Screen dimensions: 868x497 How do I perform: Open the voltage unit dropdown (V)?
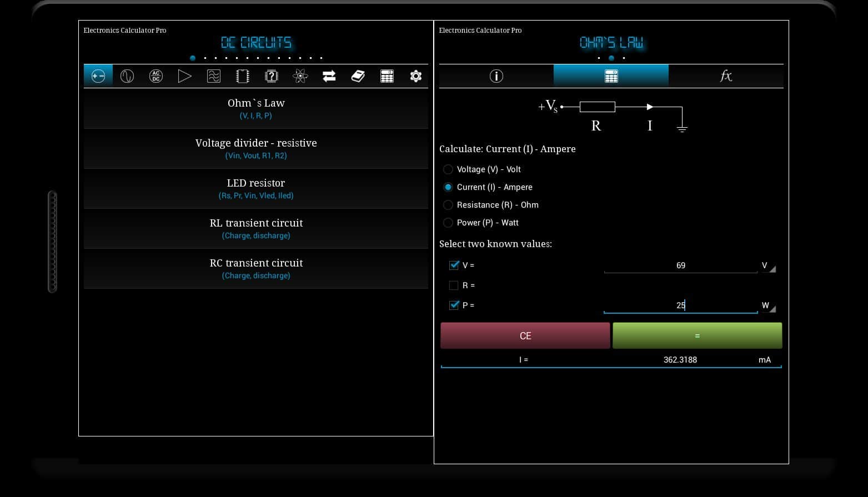point(767,266)
